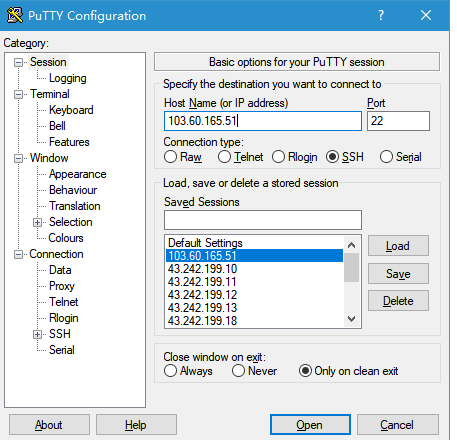Image resolution: width=457 pixels, height=441 pixels.
Task: Click the PuTTY icon in title bar
Action: [15, 15]
